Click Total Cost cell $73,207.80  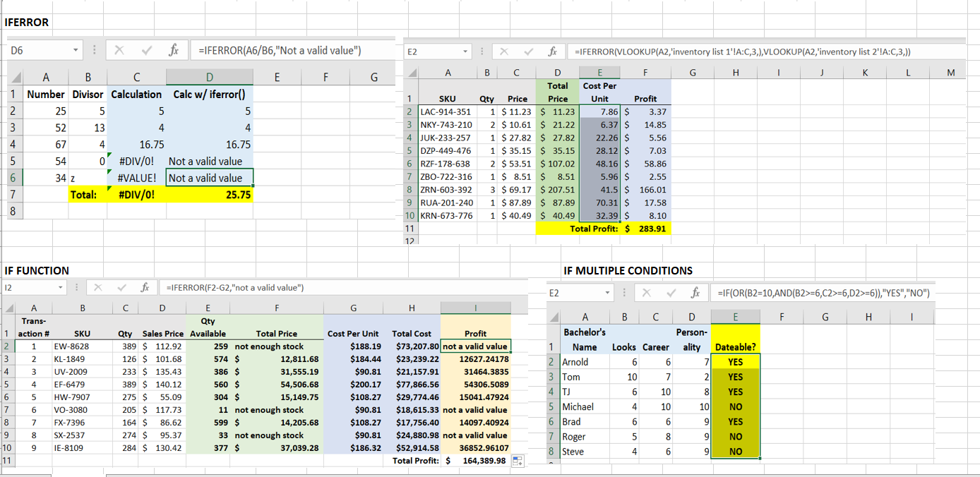point(413,346)
